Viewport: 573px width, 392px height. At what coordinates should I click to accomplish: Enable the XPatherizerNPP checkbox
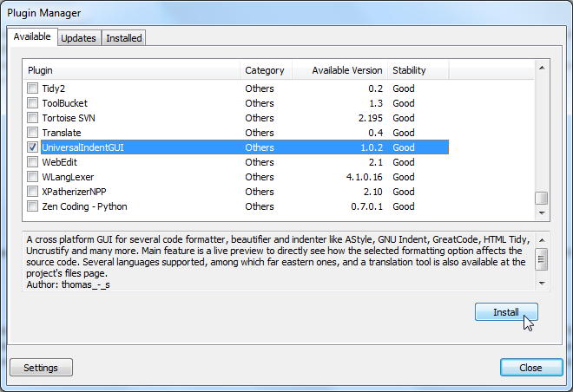click(x=33, y=192)
